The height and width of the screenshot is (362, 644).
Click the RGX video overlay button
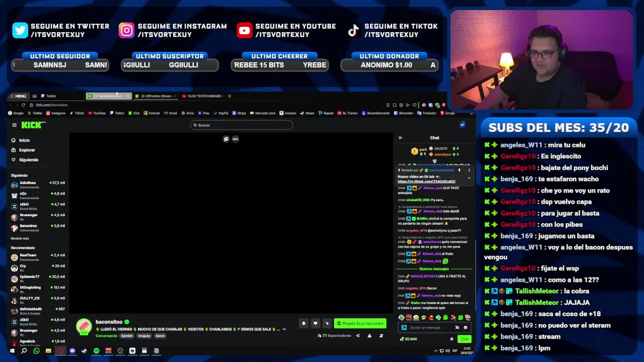[235, 139]
